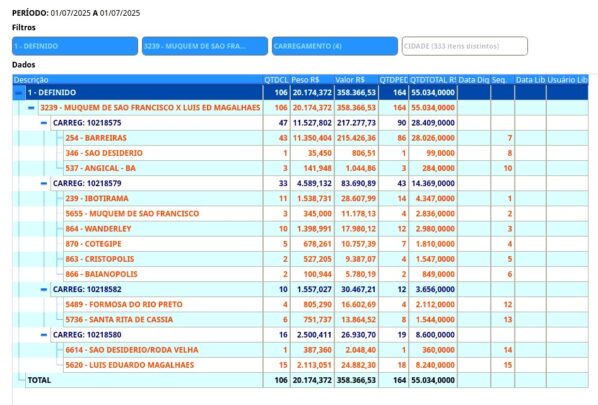This screenshot has width=598, height=405.
Task: Collapse CARREG: 10218575 node
Action: (44, 123)
